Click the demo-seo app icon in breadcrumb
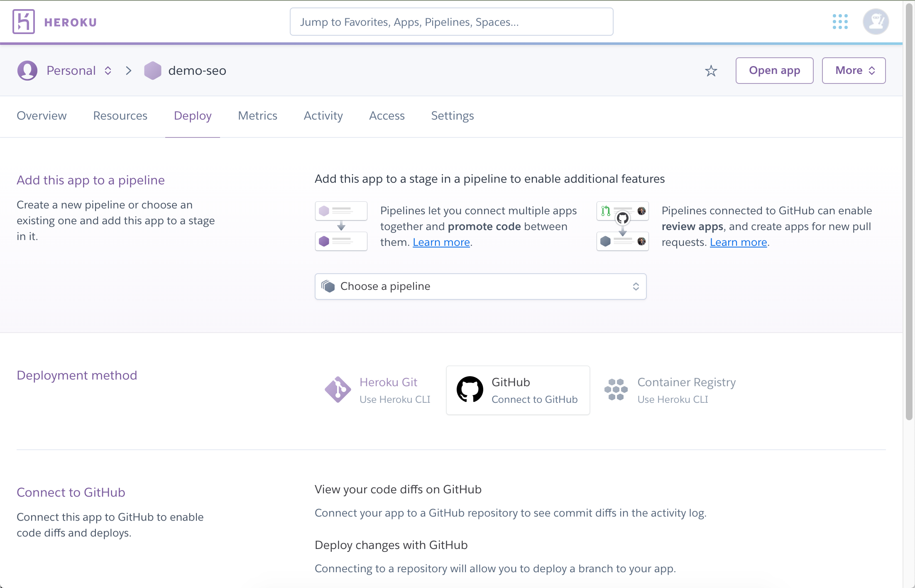The image size is (915, 588). 152,70
